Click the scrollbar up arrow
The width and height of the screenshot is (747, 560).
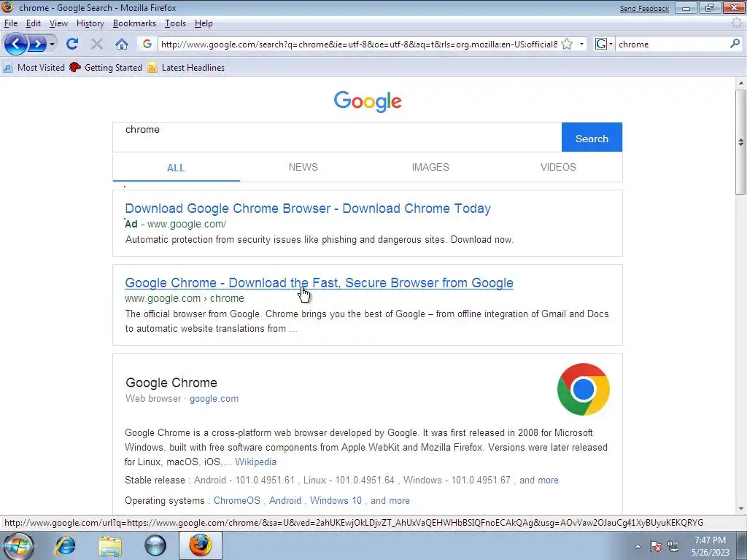click(x=741, y=83)
